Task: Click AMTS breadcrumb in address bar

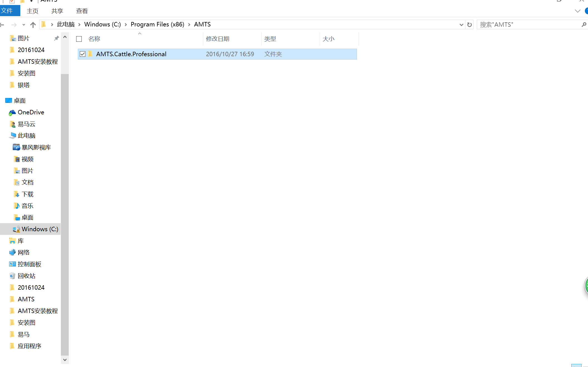Action: coord(202,24)
